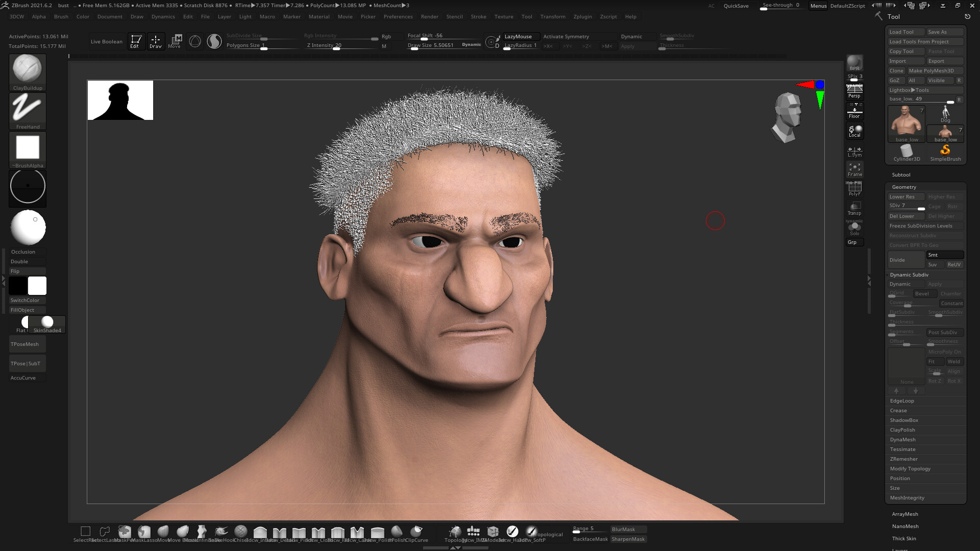Click the Frame view icon

coord(854,169)
